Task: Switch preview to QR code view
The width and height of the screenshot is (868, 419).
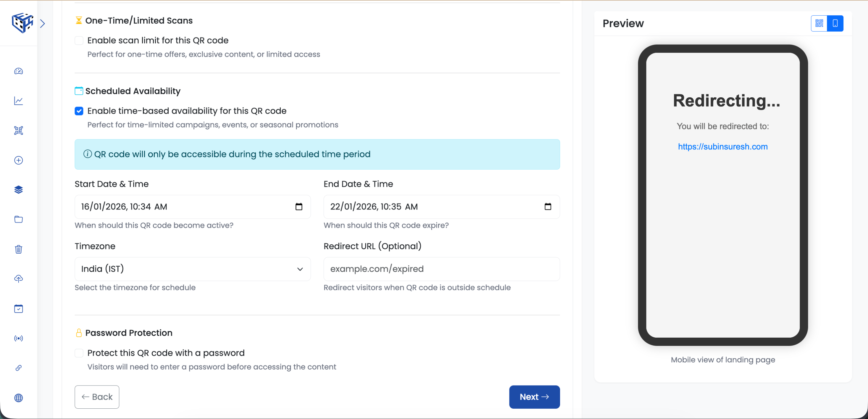Action: point(819,23)
